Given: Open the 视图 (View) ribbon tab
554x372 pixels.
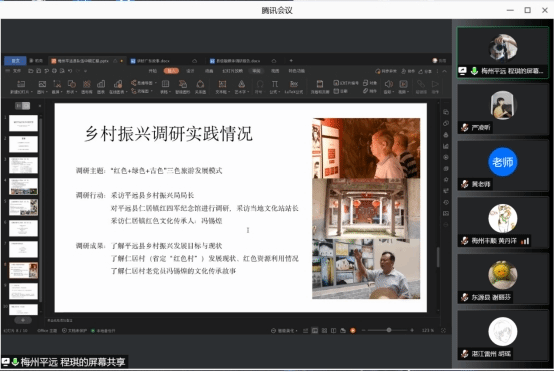Looking at the screenshot, I should 275,71.
